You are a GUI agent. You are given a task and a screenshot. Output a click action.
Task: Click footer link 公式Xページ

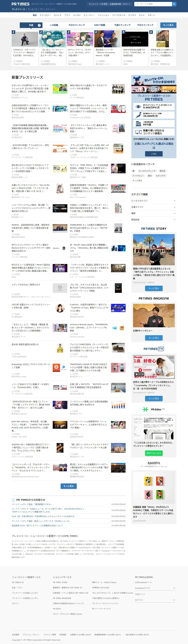pos(140,594)
